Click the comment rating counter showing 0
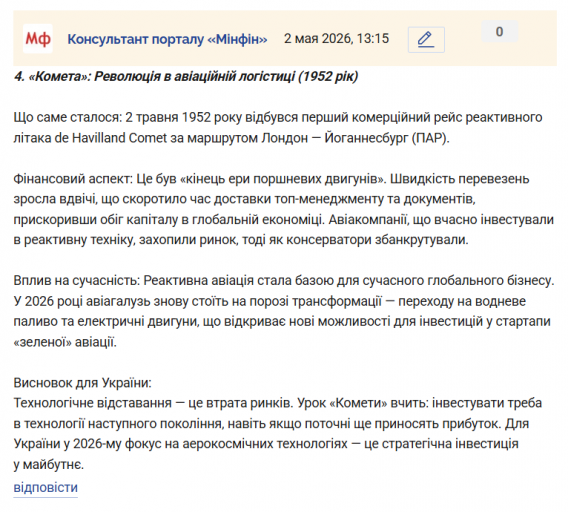This screenshot has width=568, height=512. click(500, 32)
